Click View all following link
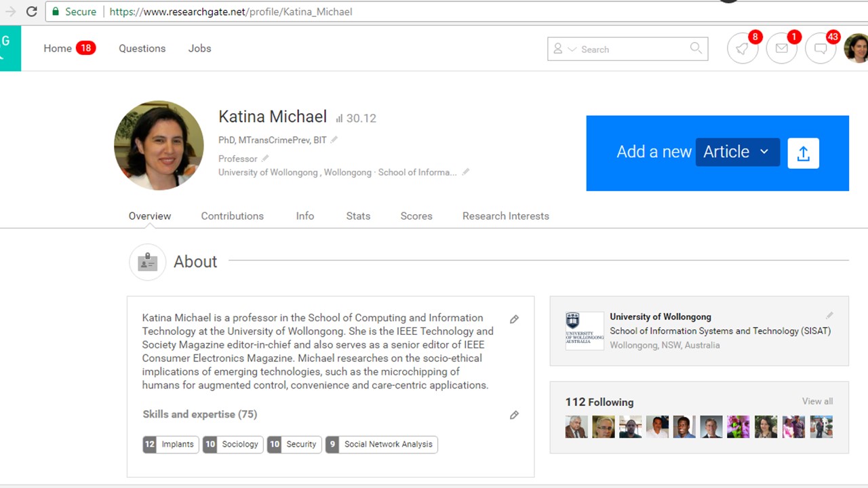Image resolution: width=868 pixels, height=488 pixels. pos(817,401)
